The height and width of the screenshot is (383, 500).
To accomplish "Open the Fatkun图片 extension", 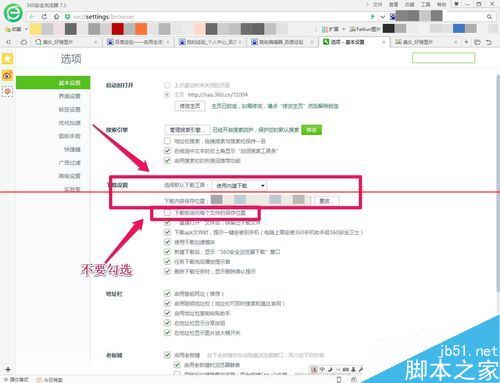I will coord(365,29).
